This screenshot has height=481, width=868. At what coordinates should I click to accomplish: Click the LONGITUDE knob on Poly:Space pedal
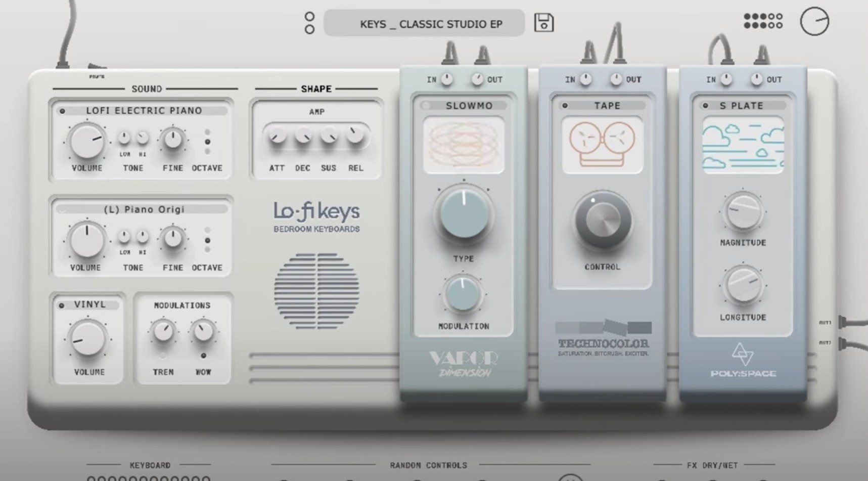(743, 286)
